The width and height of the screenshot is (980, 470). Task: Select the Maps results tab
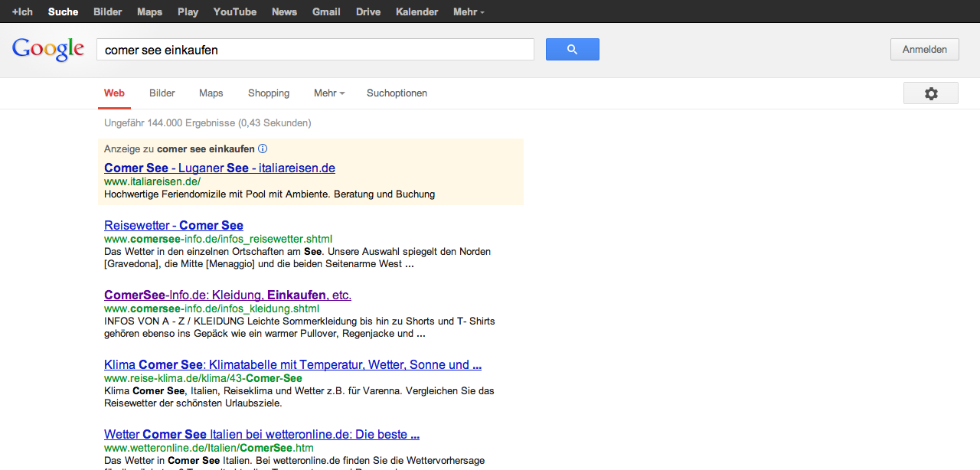(211, 93)
